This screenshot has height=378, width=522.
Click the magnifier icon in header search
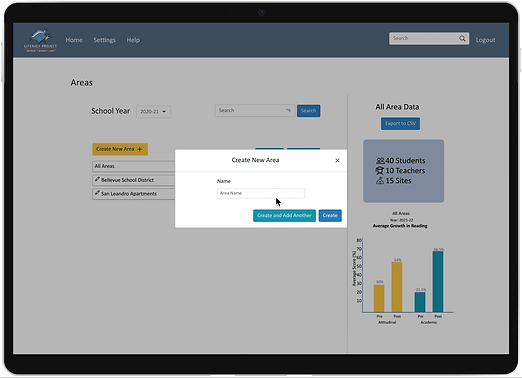click(462, 38)
